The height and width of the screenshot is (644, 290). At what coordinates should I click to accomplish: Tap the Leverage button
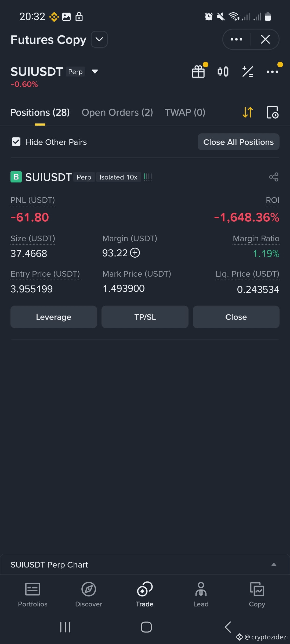click(54, 317)
